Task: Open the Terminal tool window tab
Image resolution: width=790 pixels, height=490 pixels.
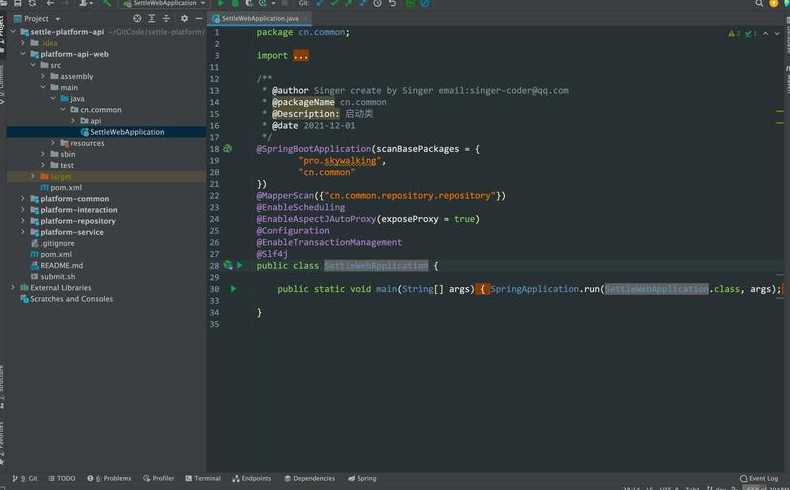Action: click(x=203, y=478)
